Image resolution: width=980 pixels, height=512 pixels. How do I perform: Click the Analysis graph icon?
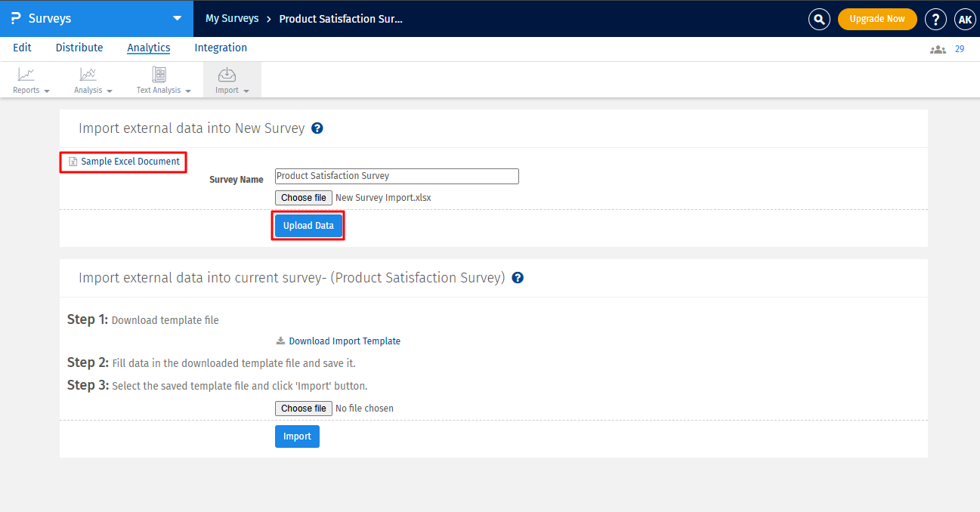click(88, 75)
